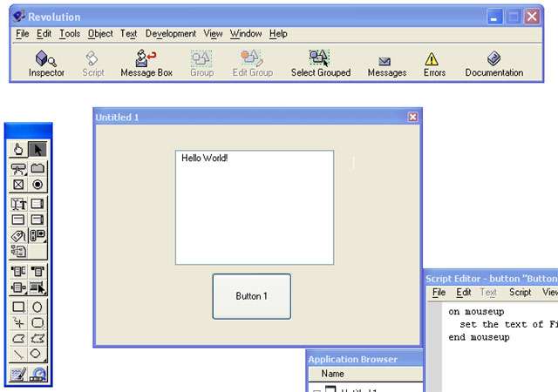Select the regular polygon tool
Viewport: 558px width, 392px height.
(x=37, y=354)
